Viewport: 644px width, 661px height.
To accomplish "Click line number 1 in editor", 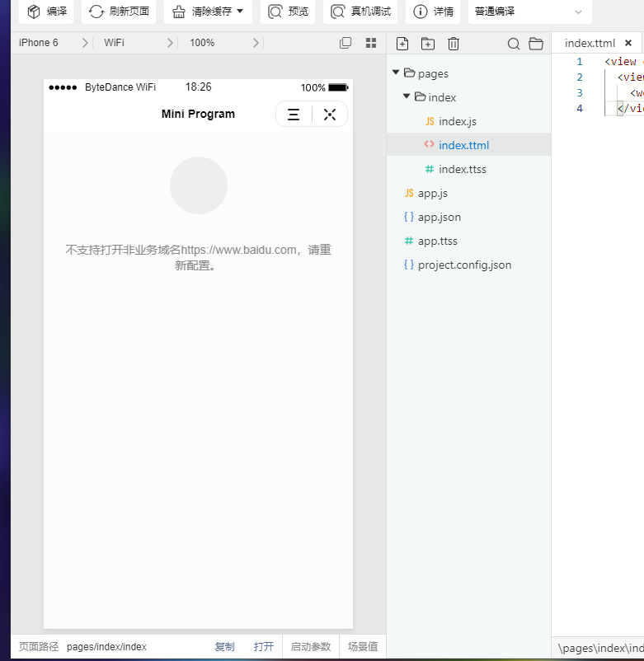I will [x=580, y=62].
